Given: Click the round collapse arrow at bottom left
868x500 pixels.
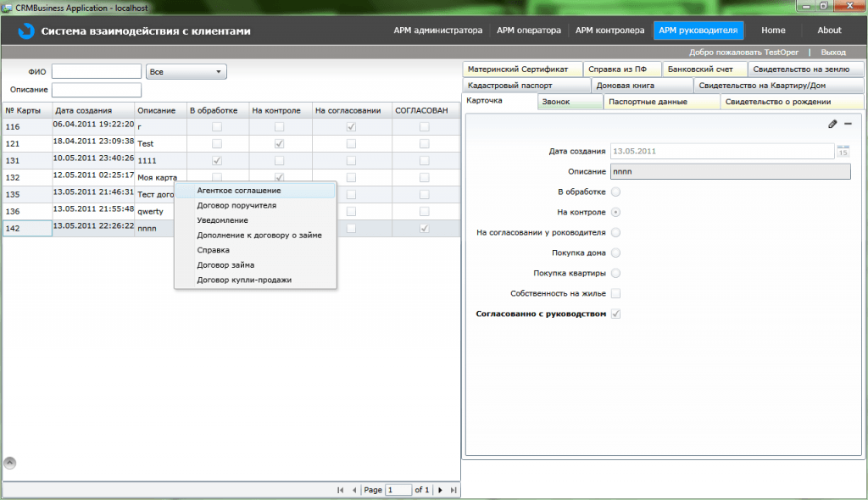Looking at the screenshot, I should click(x=10, y=463).
